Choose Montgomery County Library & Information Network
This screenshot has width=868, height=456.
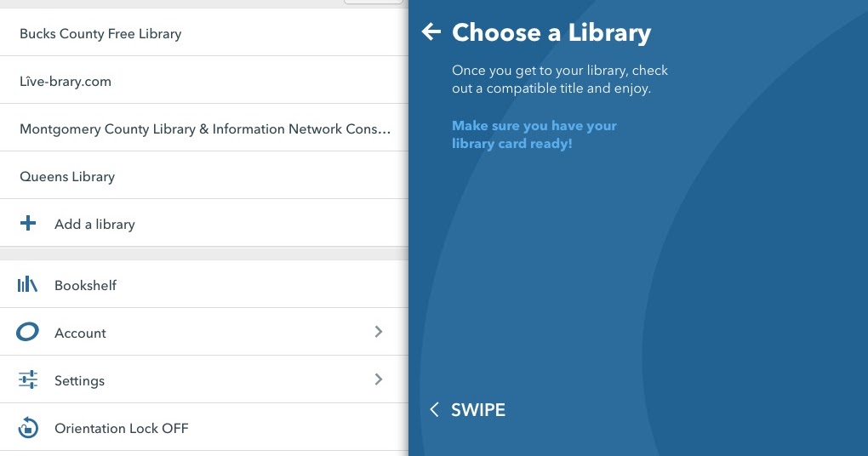point(204,129)
